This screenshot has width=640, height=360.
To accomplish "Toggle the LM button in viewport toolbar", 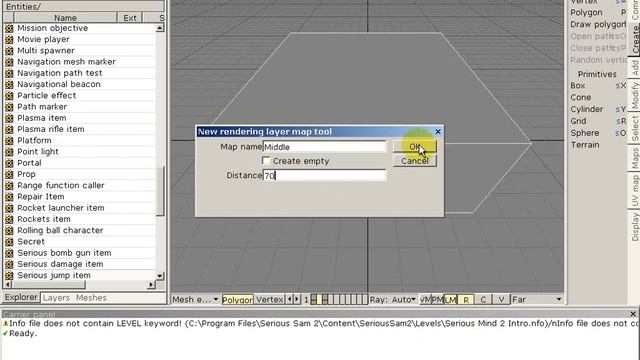I will [x=450, y=300].
